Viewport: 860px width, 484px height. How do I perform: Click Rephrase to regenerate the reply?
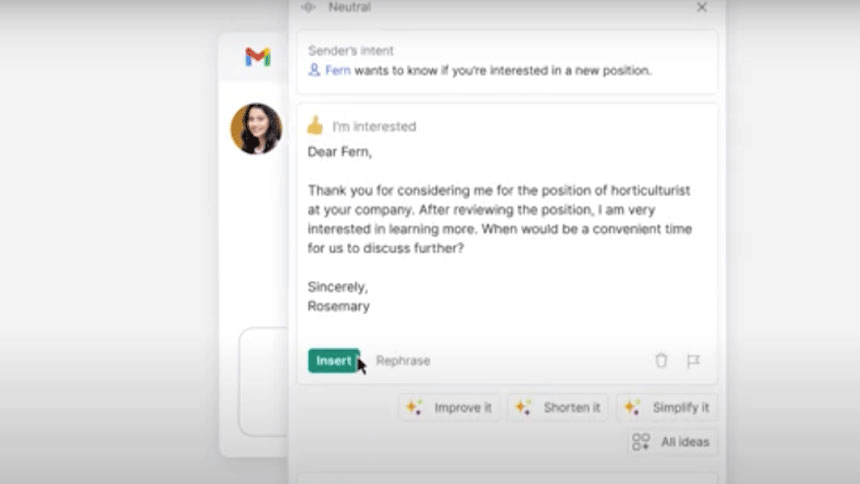point(403,361)
